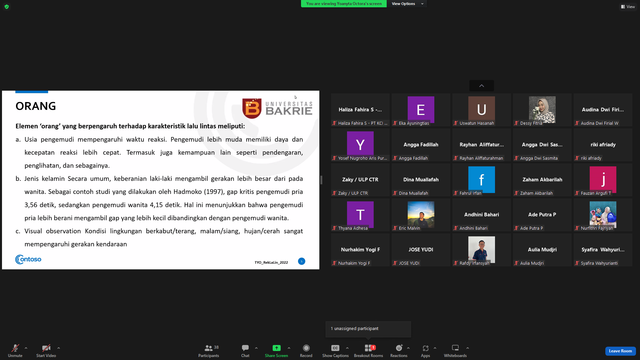Open the Participants panel
Viewport: 640px width, 360px height.
point(209,350)
